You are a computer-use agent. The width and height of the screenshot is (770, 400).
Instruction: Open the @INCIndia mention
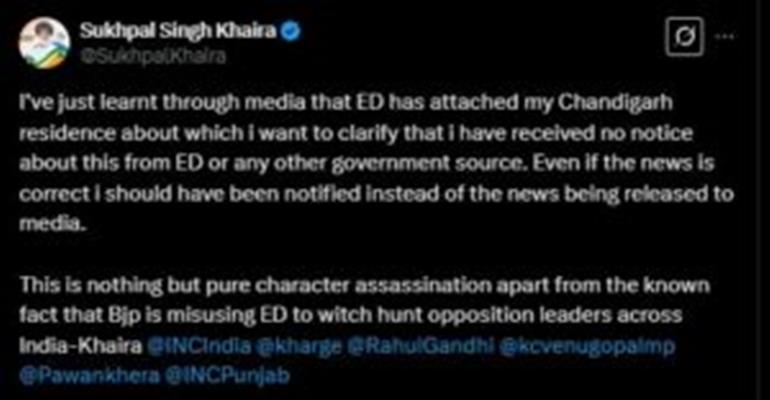(198, 346)
